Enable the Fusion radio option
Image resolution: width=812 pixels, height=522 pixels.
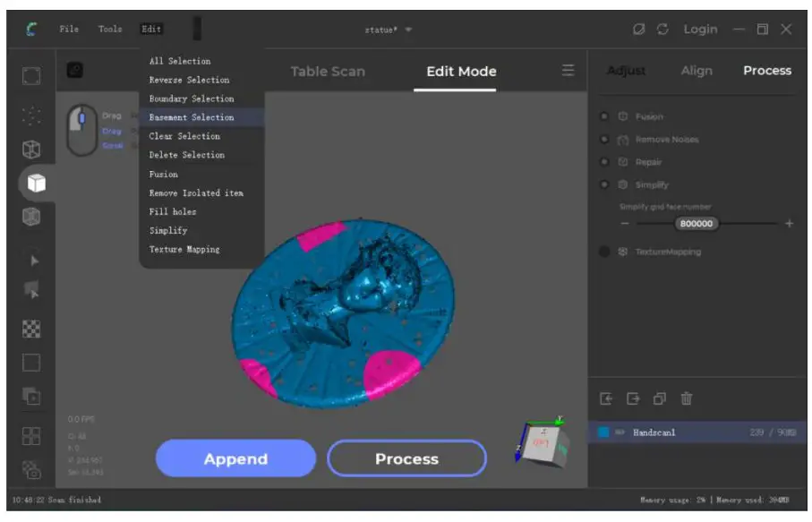[603, 116]
